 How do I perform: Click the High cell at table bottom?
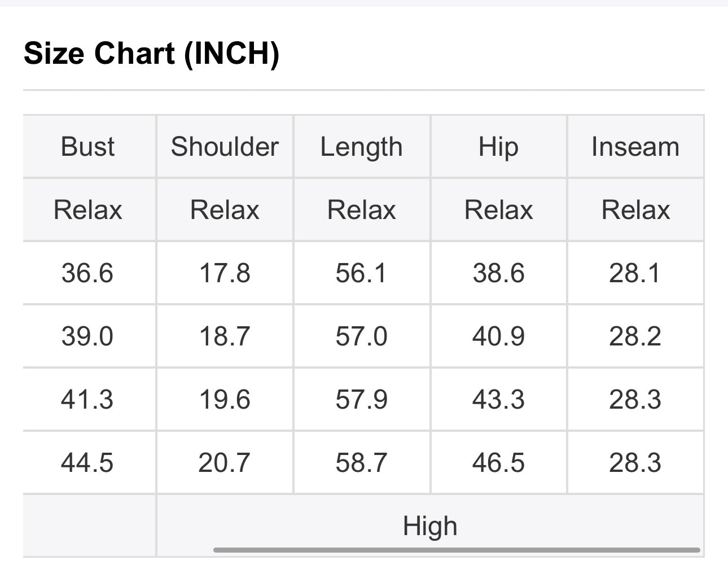(x=430, y=526)
